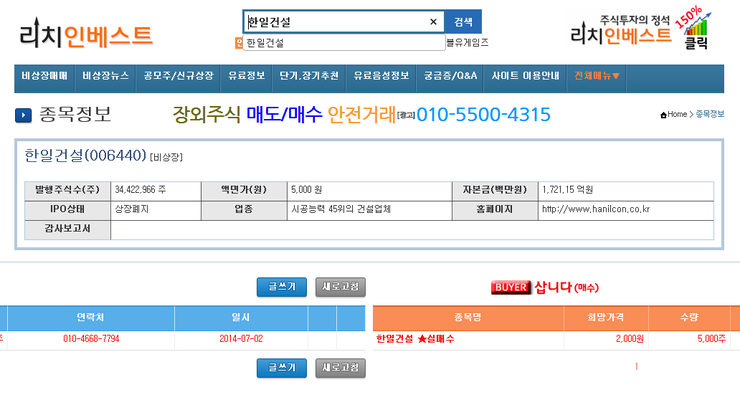Click the 검색 search button
The image size is (740, 395).
pyautogui.click(x=463, y=22)
